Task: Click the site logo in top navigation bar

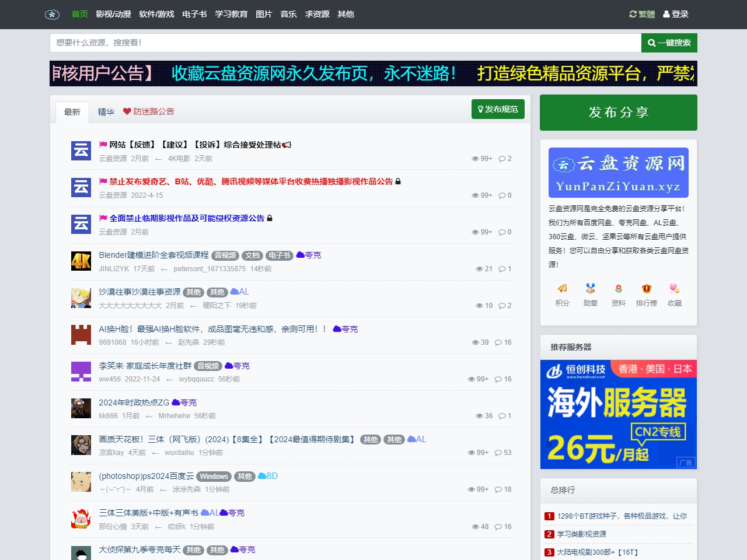Action: click(x=52, y=14)
